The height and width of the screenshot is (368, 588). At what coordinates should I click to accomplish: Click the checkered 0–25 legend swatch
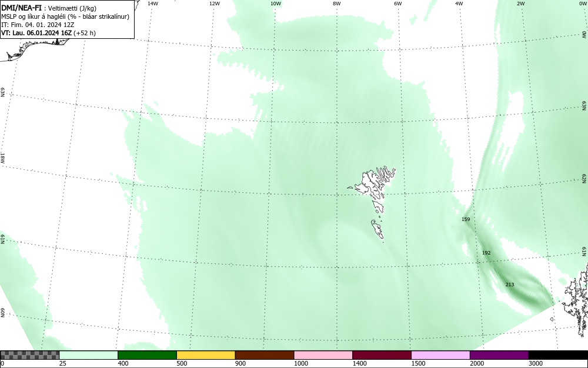point(29,355)
